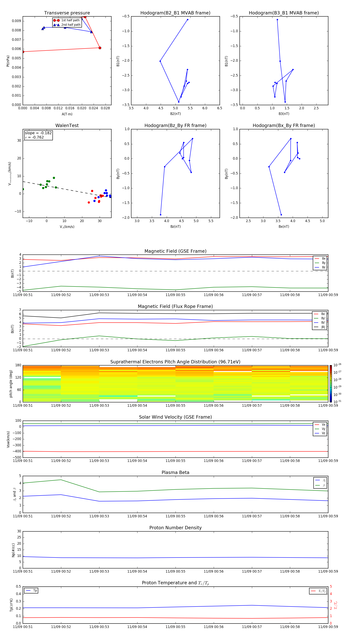The width and height of the screenshot is (351, 644).
Task: Select the 'r = -0.762' annotation
Action: pyautogui.click(x=35, y=137)
